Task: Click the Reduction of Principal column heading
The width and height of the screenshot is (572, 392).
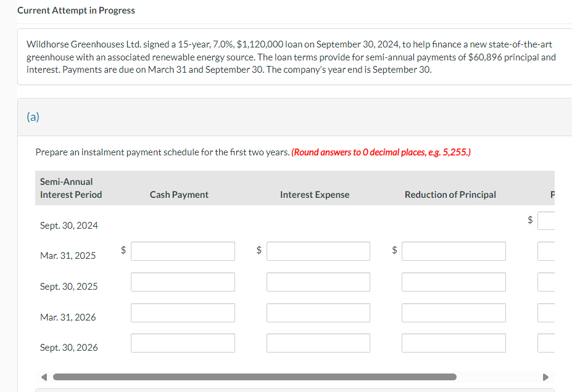Action: click(450, 194)
